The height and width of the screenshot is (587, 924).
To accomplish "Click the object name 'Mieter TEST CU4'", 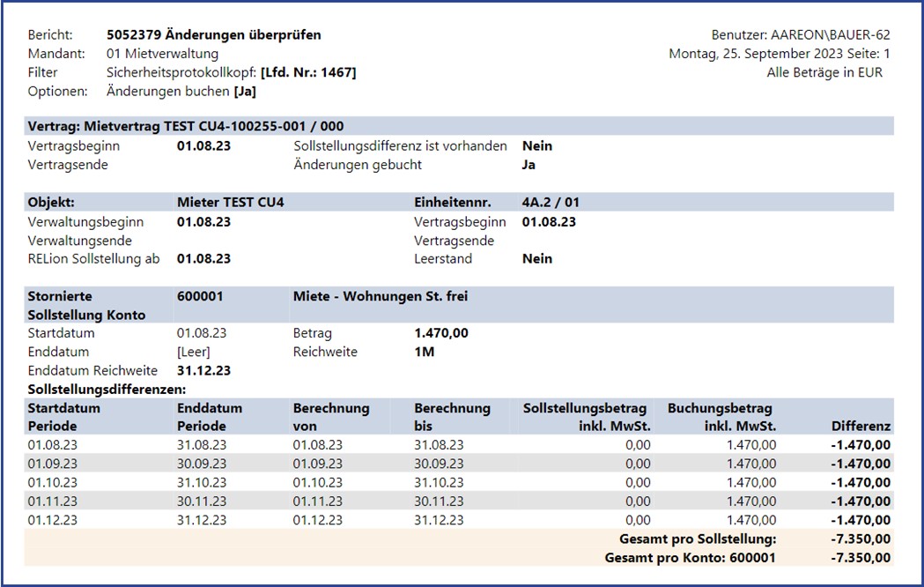I will [230, 202].
